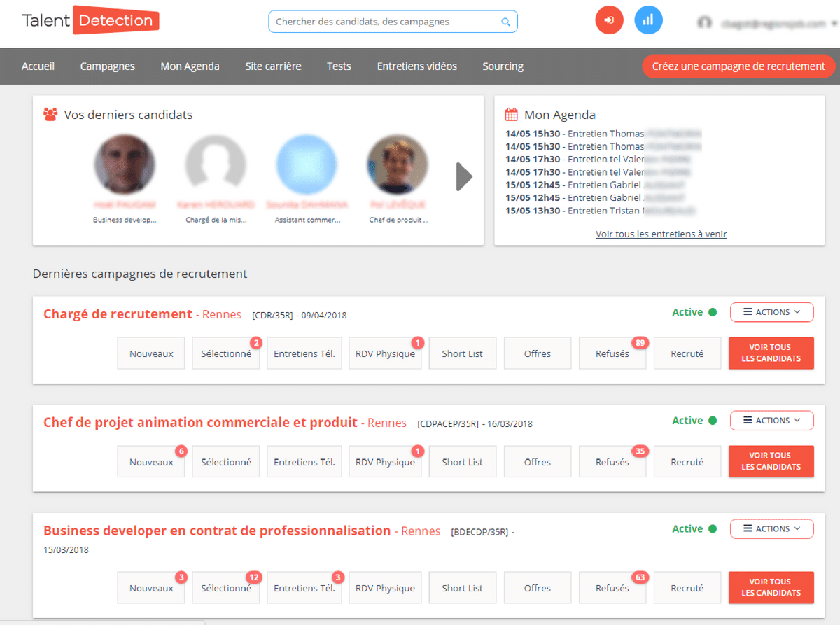Image resolution: width=840 pixels, height=625 pixels.
Task: Click the derniers candidats group icon
Action: click(50, 114)
